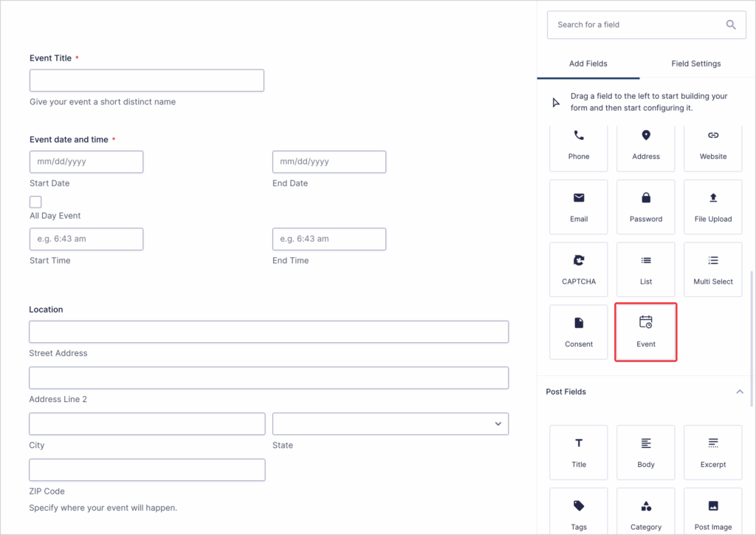Screen dimensions: 756x535
Task: Click the Address Line 2 input
Action: (269, 378)
